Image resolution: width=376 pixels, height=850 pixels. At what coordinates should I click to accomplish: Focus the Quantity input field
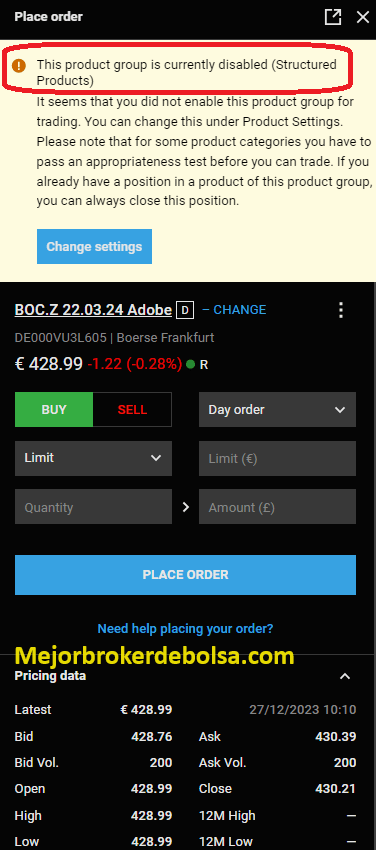(x=93, y=507)
